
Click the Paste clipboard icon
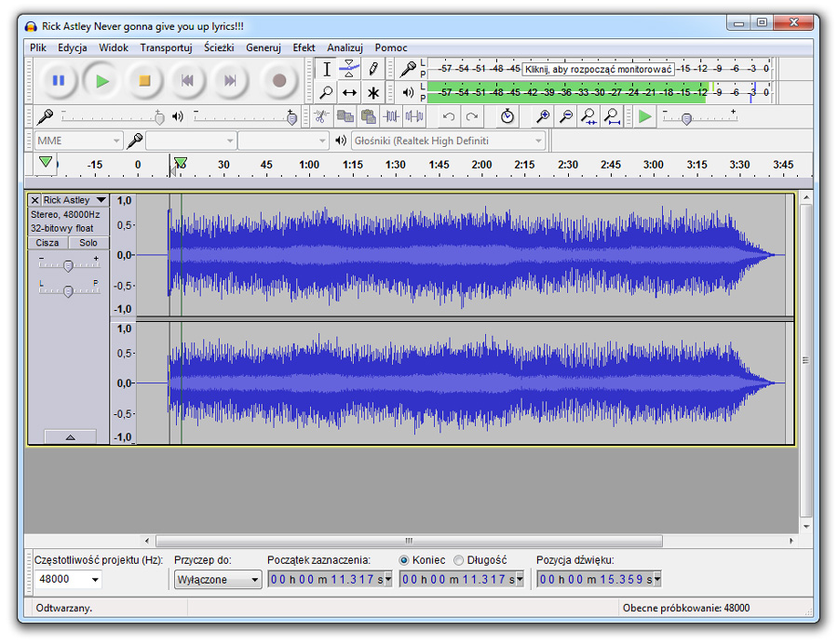click(x=368, y=116)
